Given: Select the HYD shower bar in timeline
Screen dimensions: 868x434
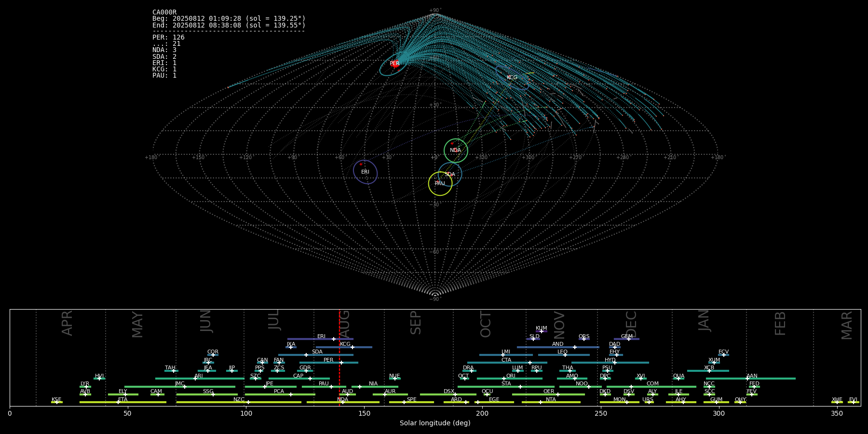Looking at the screenshot, I should pos(610,363).
